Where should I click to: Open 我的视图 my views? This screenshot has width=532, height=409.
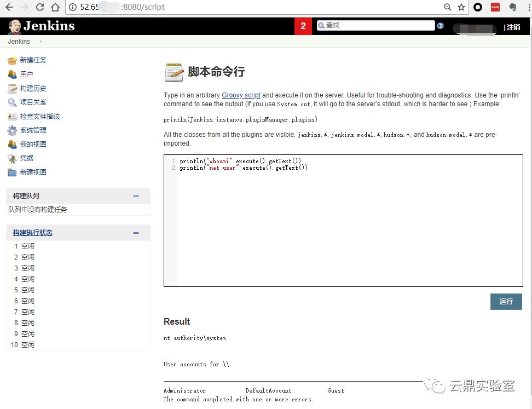pos(34,144)
